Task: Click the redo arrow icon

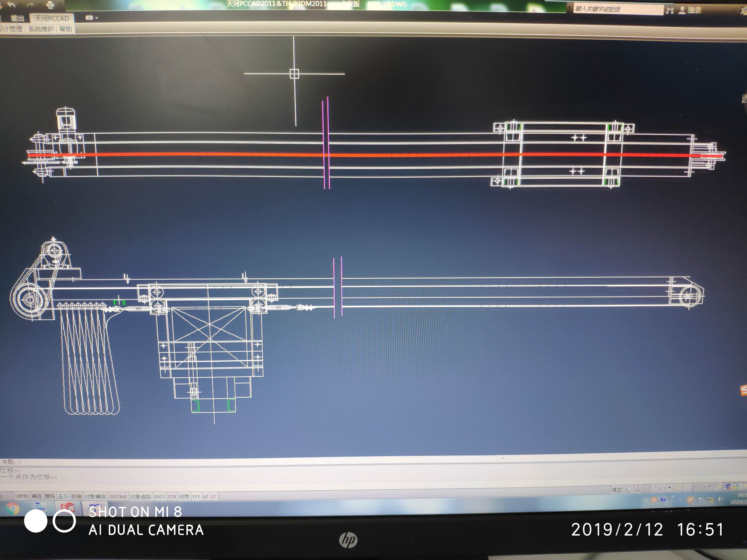Action: [x=31, y=5]
